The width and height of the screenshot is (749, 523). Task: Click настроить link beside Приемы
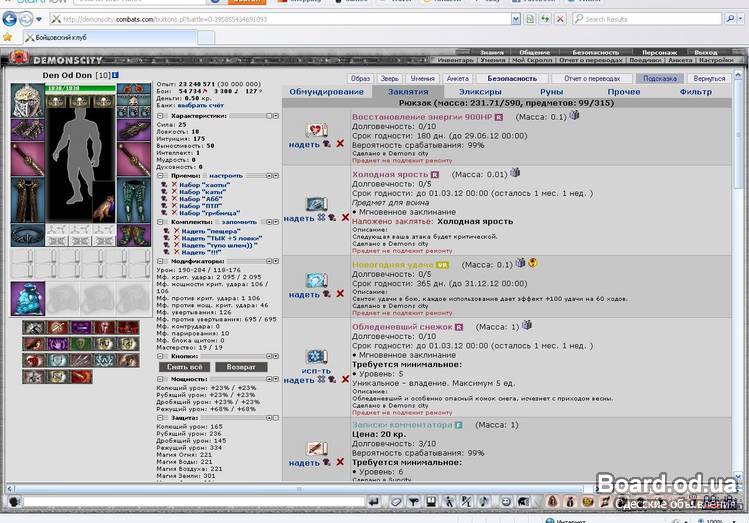(226, 176)
